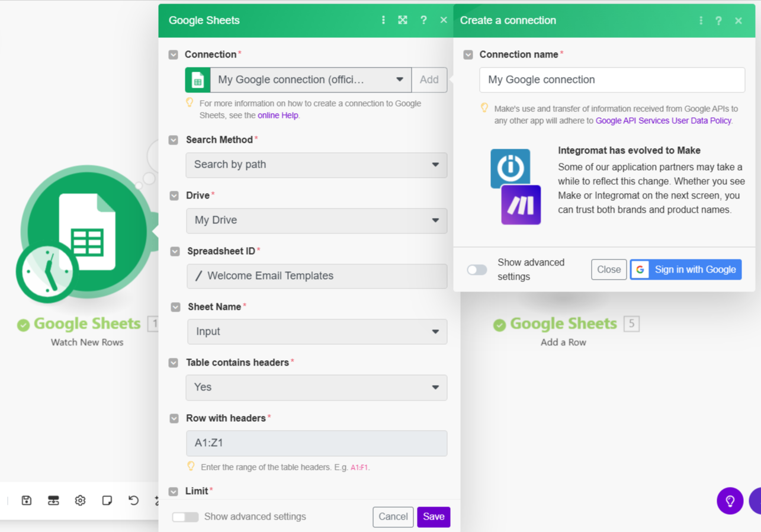Open scenario settings gear icon
This screenshot has height=532, width=761.
80,501
